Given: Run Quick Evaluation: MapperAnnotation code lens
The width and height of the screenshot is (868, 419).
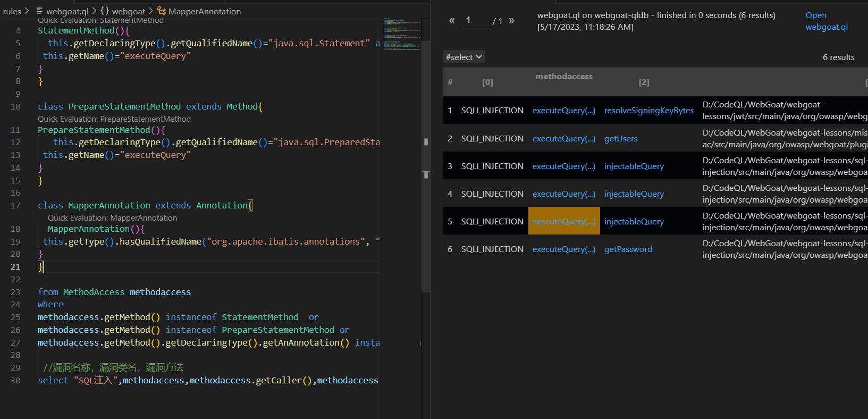Looking at the screenshot, I should [112, 218].
